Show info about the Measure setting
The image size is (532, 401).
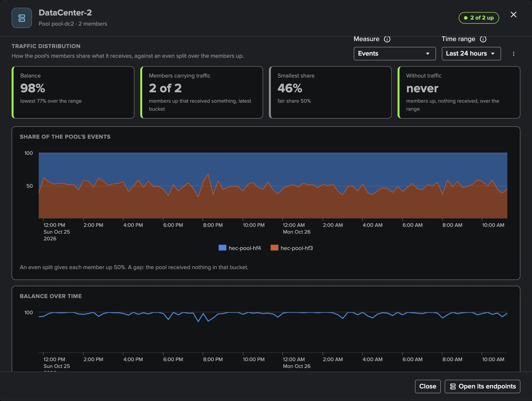coord(387,39)
